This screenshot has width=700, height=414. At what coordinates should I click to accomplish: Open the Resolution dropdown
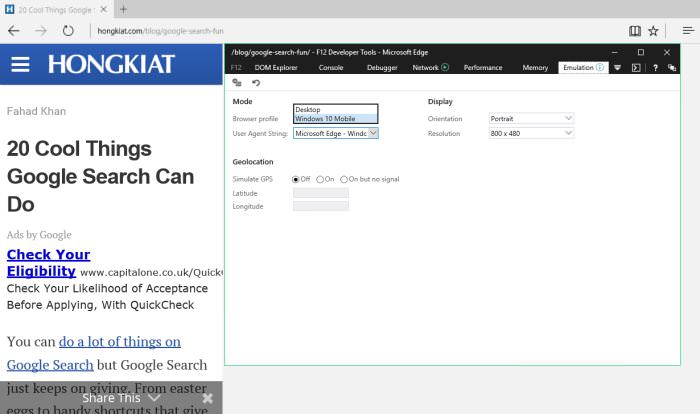[531, 133]
